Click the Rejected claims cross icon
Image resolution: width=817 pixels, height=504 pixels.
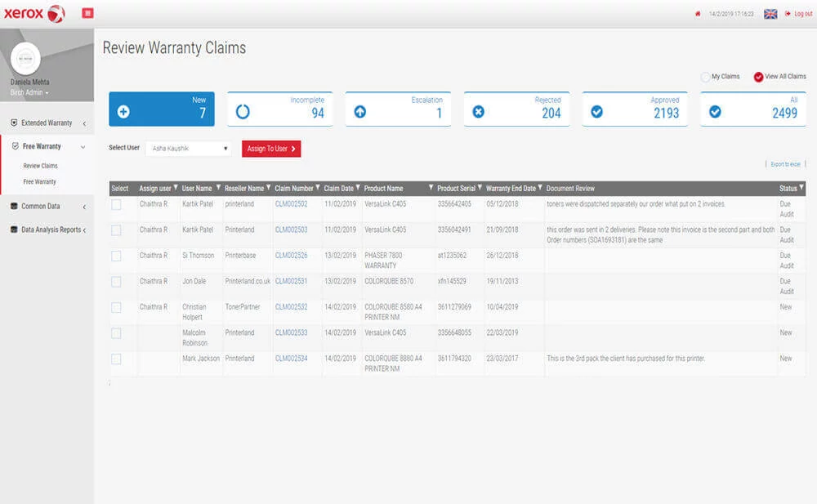pyautogui.click(x=478, y=112)
